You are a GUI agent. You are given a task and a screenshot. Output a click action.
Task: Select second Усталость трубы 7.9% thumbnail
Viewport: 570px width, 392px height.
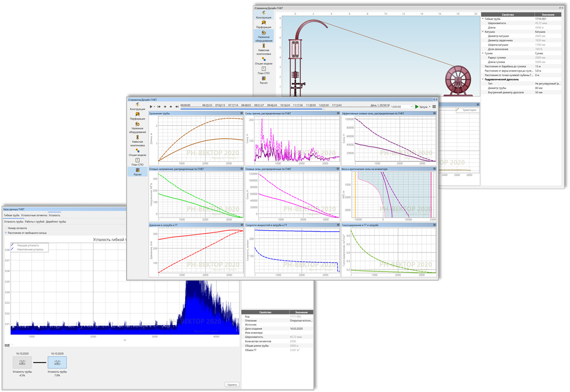(x=57, y=362)
